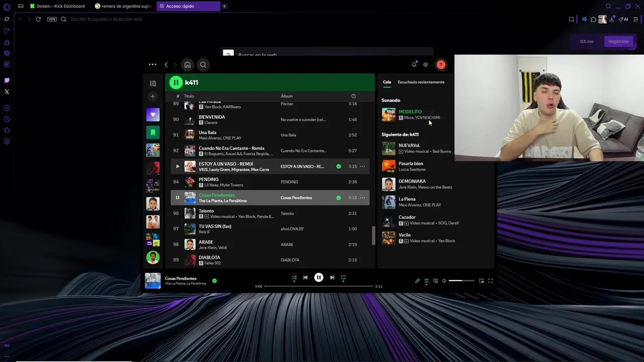Open Twitch in the browser sidebar
This screenshot has height=362, width=644.
pyautogui.click(x=7, y=80)
